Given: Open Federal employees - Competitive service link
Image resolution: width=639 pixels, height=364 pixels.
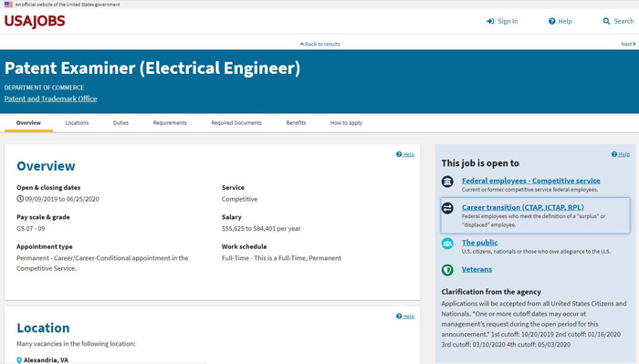Looking at the screenshot, I should (x=530, y=181).
